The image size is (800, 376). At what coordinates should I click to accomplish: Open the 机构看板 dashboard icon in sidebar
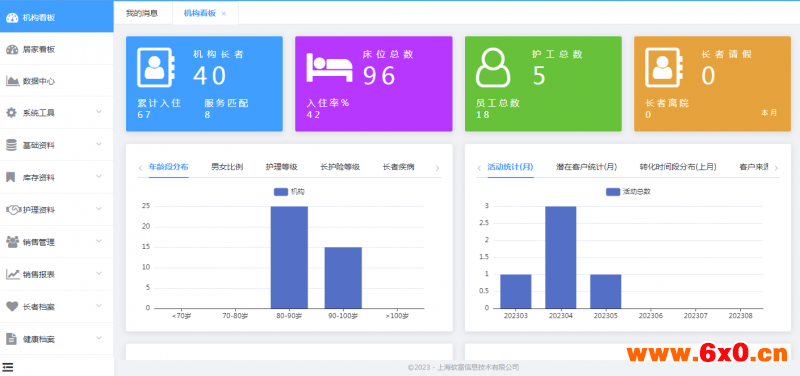12,17
